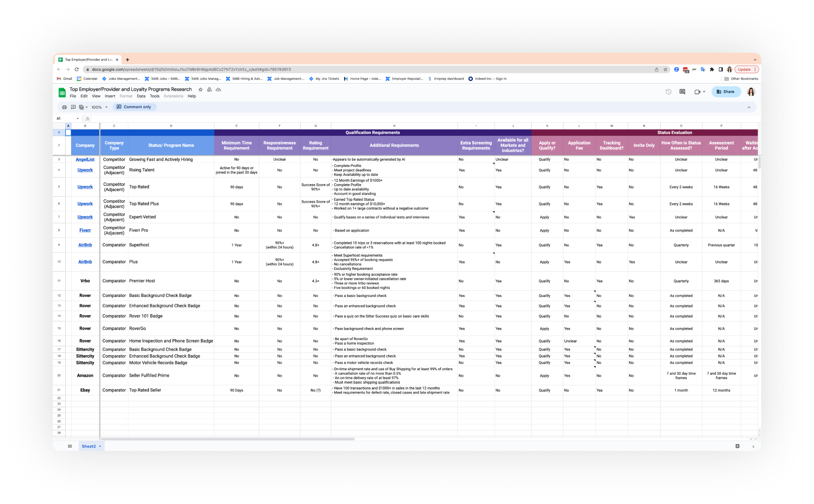Screen dimensions: 814x504
Task: Expand the Meet call options arrow
Action: coord(704,92)
